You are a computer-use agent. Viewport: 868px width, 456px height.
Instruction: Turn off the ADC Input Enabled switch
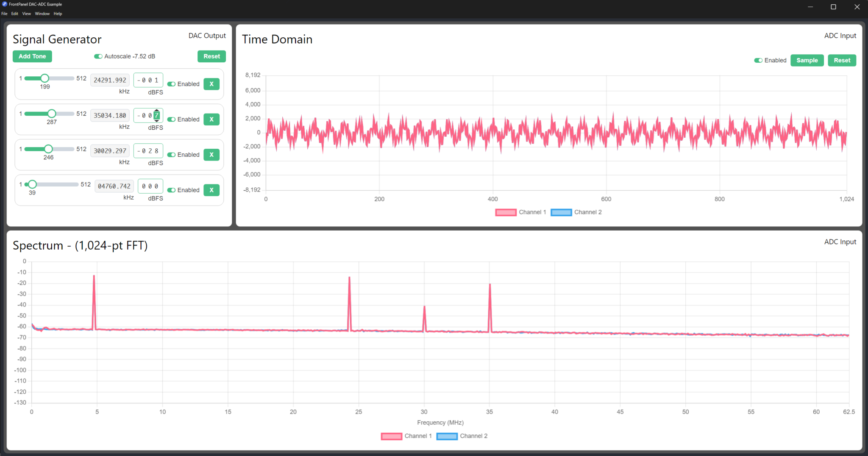point(758,60)
